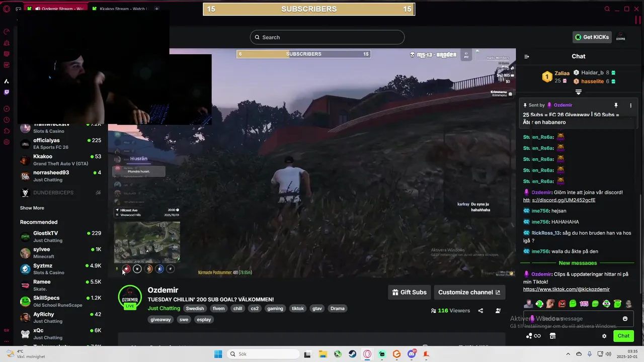Expand Show More in followed channels
The width and height of the screenshot is (644, 362).
tap(32, 208)
